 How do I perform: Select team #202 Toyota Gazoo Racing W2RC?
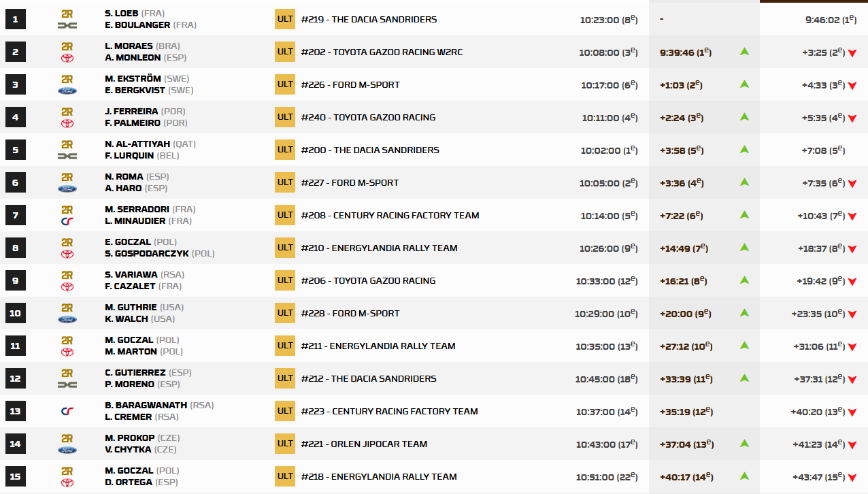click(x=382, y=52)
